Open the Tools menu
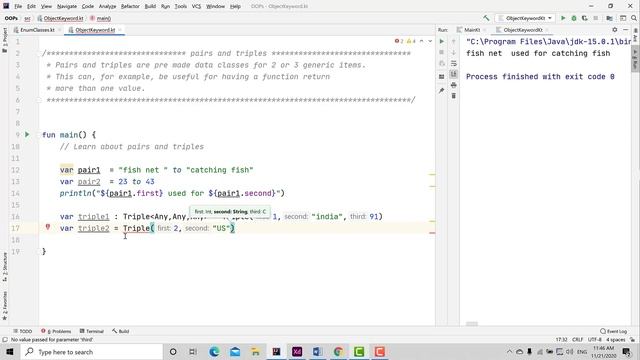Image resolution: width=640 pixels, height=360 pixels. (180, 7)
